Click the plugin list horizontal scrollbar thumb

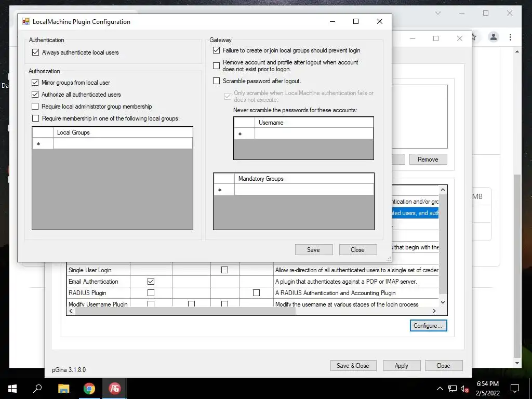point(185,311)
